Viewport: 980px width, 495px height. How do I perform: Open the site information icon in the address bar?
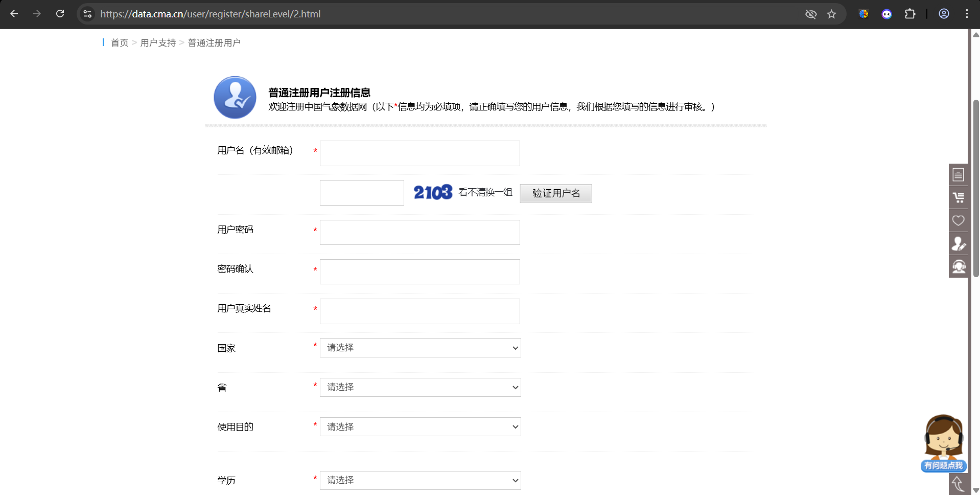87,14
